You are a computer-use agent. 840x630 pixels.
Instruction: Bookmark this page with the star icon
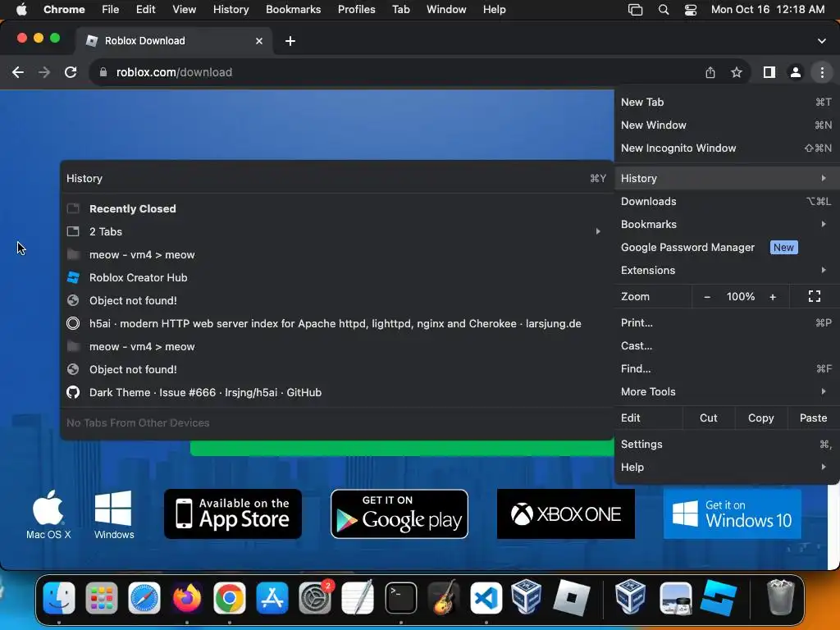pyautogui.click(x=737, y=72)
